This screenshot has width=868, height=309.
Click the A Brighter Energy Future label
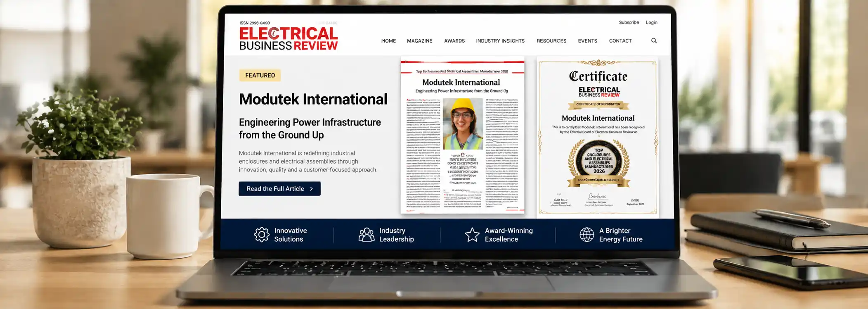621,235
